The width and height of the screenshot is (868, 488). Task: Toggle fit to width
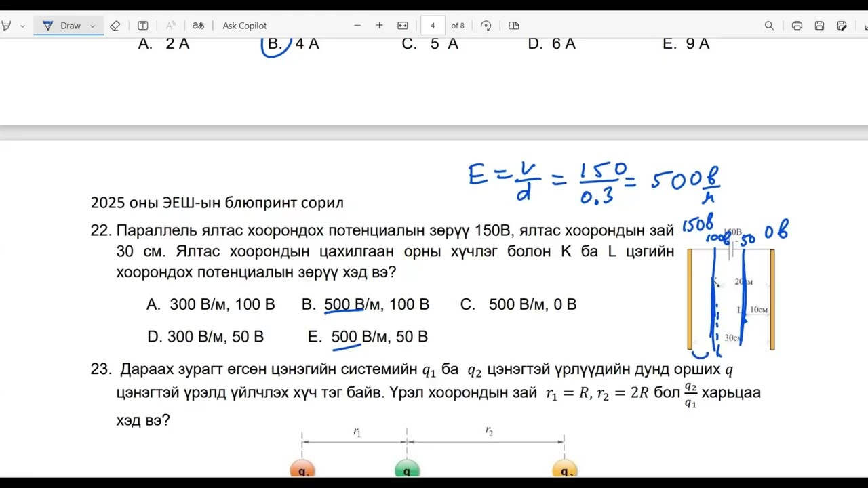403,26
